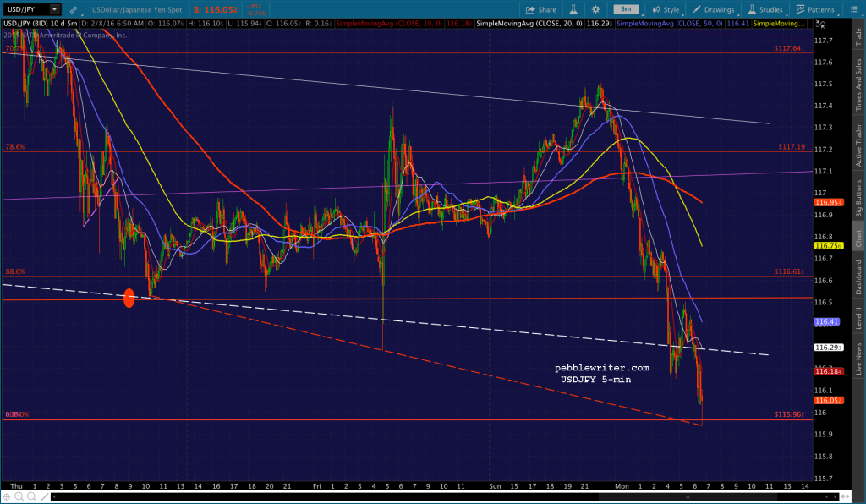Open chart settings gear icon
The width and height of the screenshot is (866, 504).
tap(595, 9)
